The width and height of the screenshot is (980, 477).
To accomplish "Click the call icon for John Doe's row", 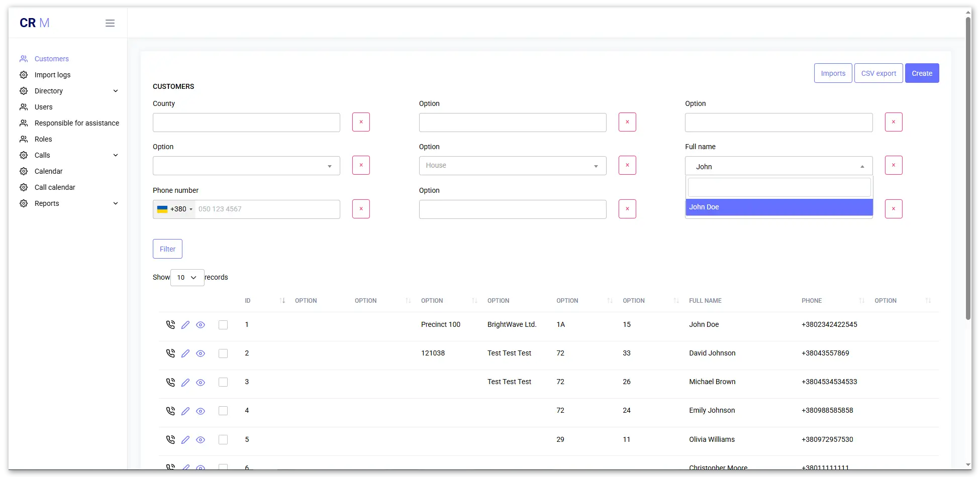I will pyautogui.click(x=170, y=325).
